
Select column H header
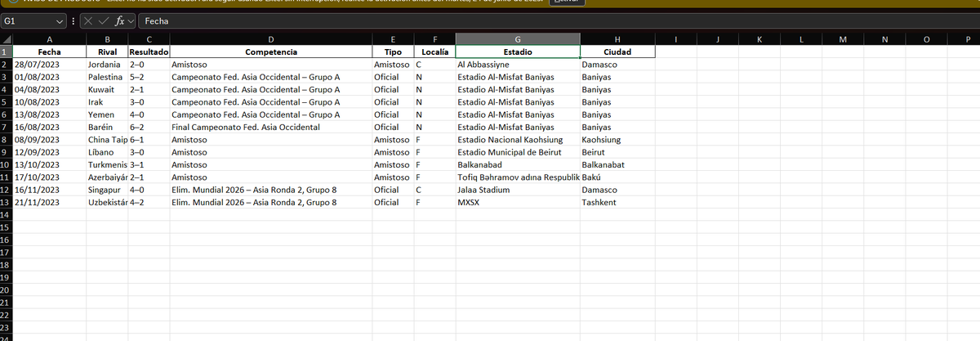pyautogui.click(x=617, y=39)
